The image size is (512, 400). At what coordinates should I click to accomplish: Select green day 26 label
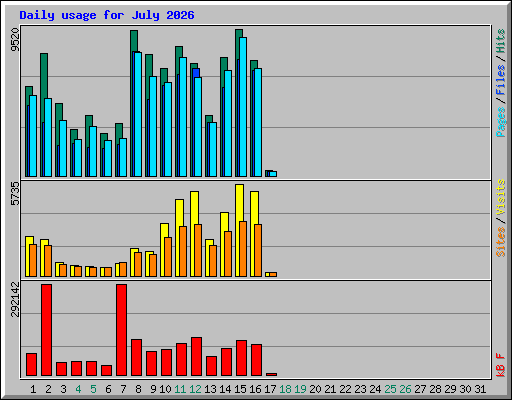coord(405,389)
